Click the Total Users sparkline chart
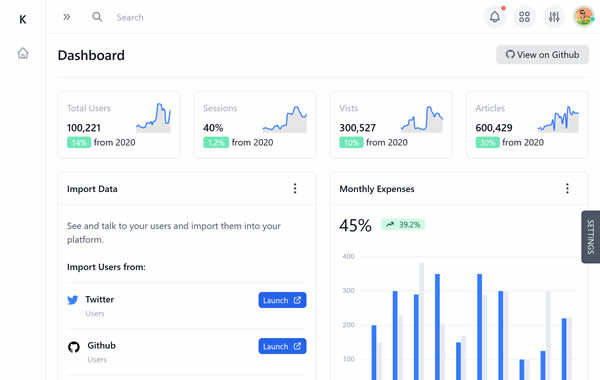The height and width of the screenshot is (380, 600). [153, 118]
